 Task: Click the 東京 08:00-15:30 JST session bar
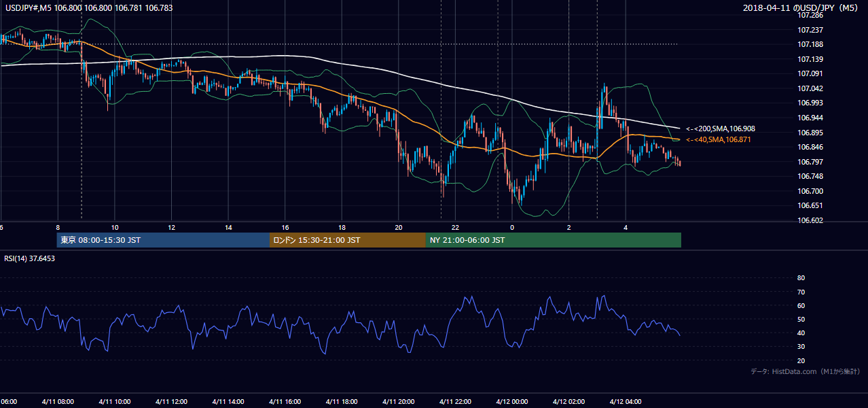163,240
